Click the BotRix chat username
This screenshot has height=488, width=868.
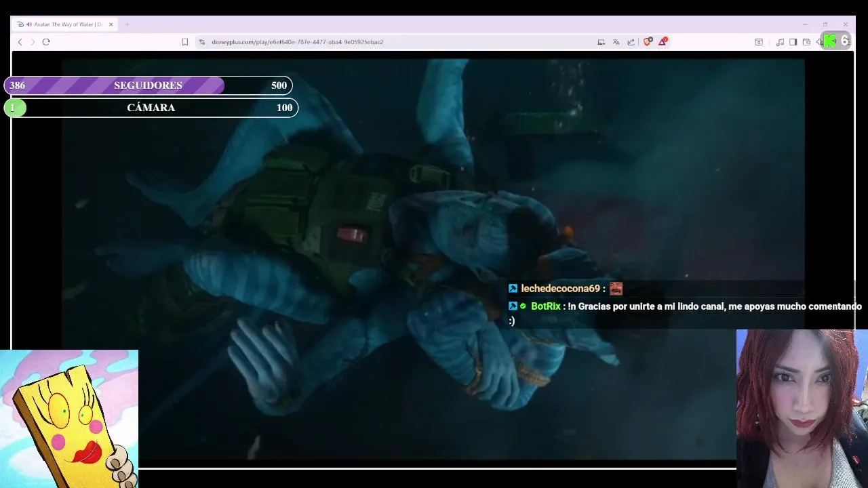click(x=545, y=306)
